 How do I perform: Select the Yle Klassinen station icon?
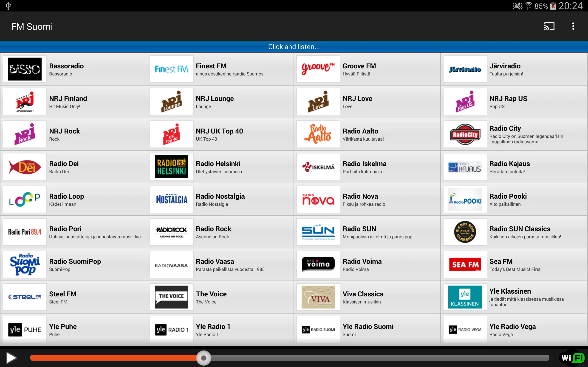point(464,297)
